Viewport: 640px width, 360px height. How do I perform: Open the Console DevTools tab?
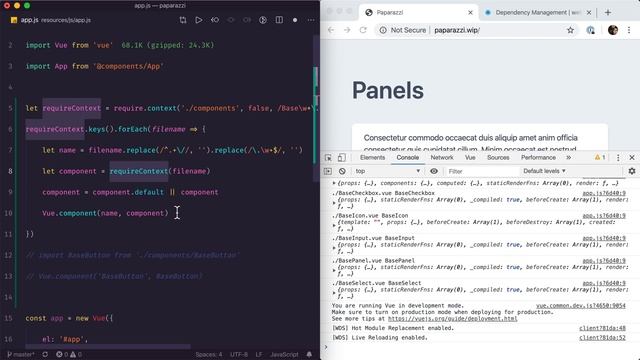(x=407, y=158)
